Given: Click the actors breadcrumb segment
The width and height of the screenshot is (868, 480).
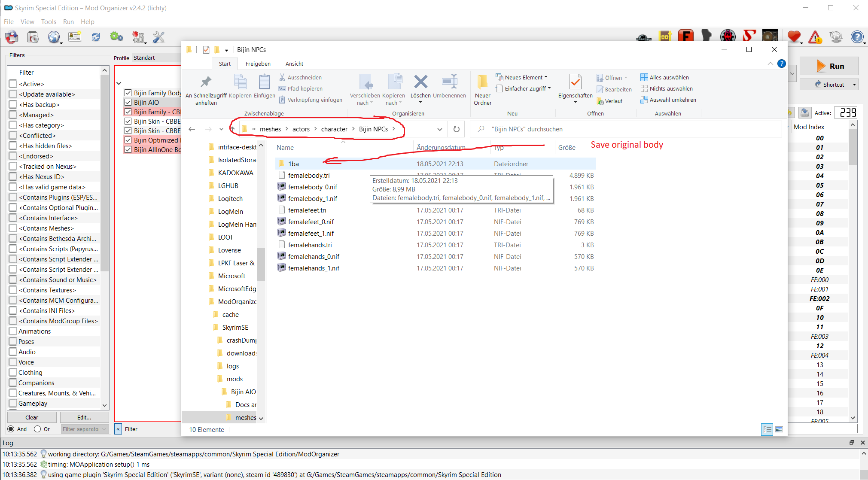Looking at the screenshot, I should coord(301,129).
